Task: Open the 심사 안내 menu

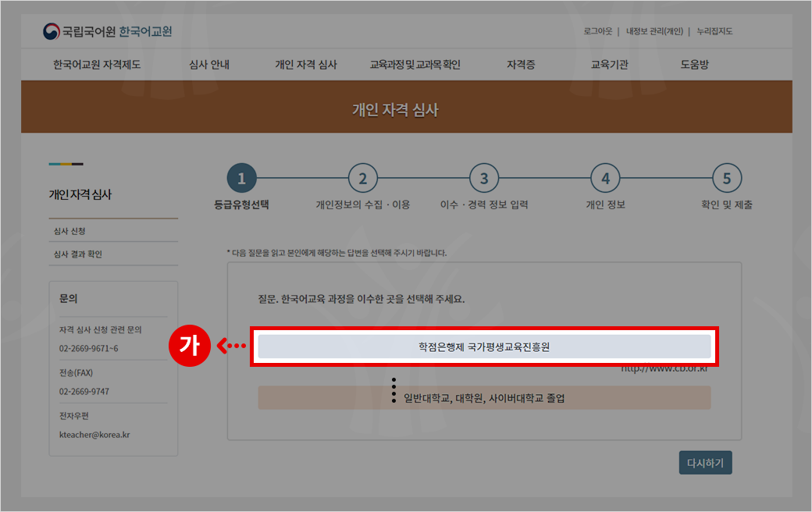Action: [209, 65]
